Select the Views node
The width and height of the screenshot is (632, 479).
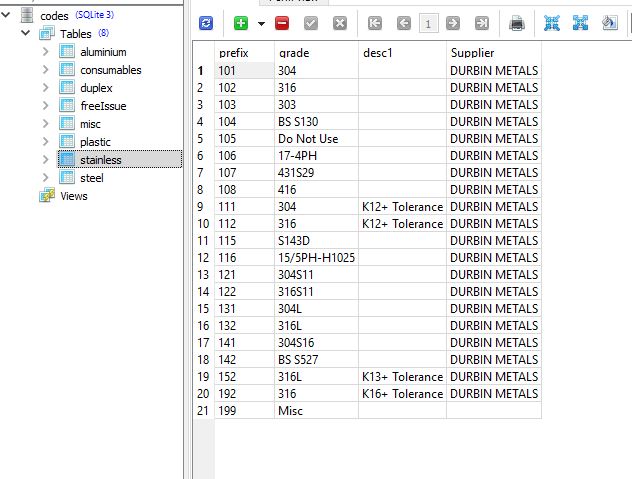tap(74, 196)
